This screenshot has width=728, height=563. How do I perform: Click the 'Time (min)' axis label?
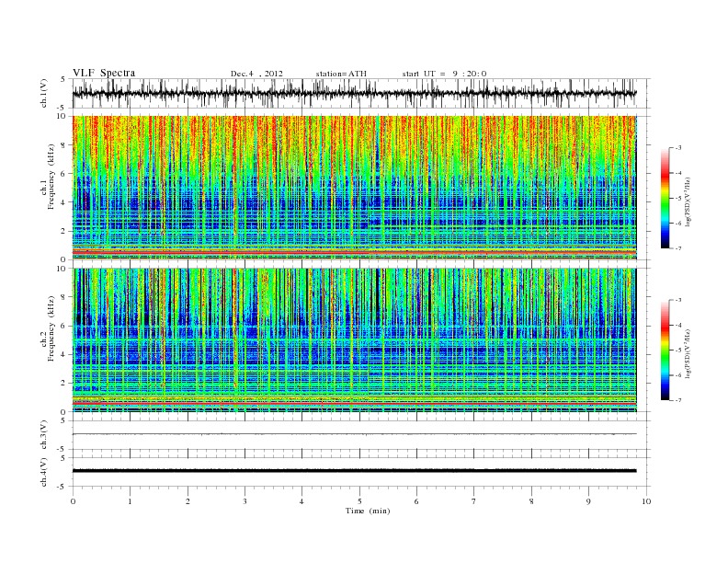click(x=368, y=511)
